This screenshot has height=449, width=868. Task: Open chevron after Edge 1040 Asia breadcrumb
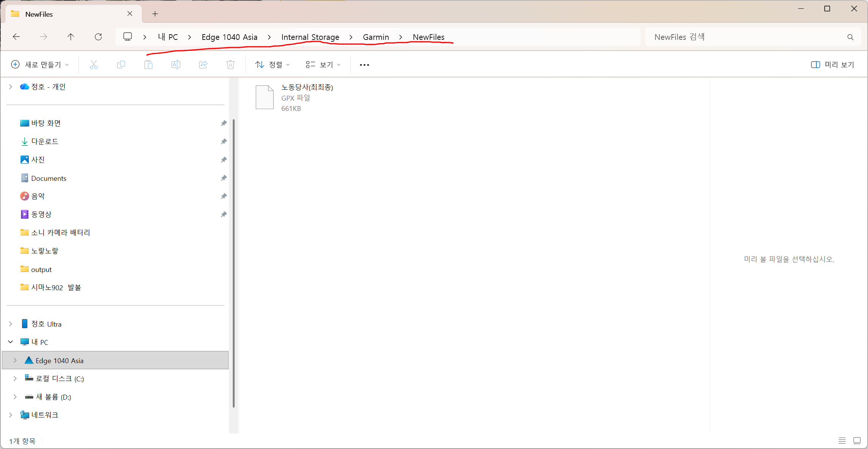click(269, 37)
